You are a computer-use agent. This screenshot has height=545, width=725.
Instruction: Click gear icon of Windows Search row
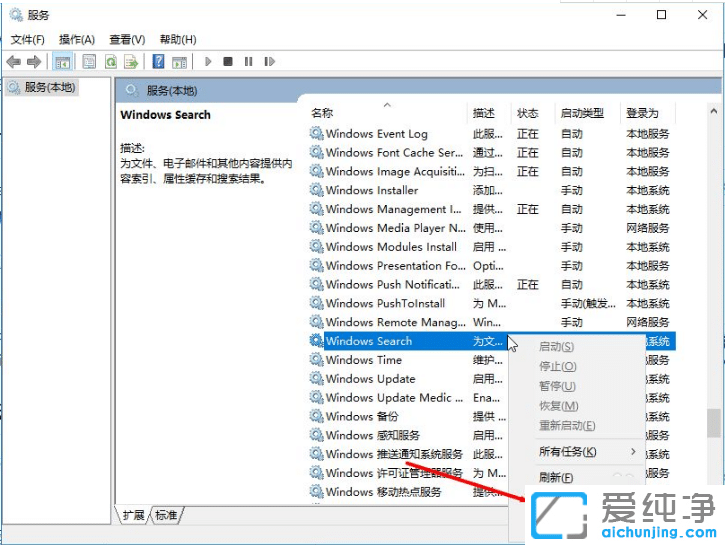[317, 341]
